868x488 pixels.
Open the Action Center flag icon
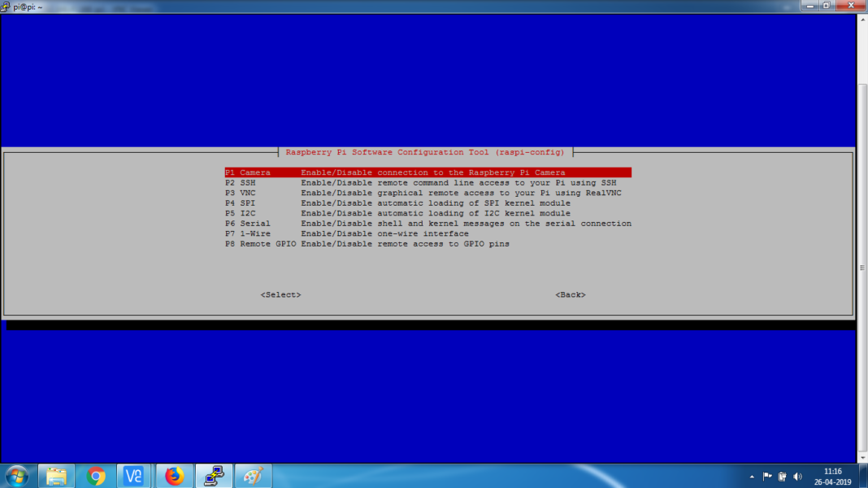(766, 477)
